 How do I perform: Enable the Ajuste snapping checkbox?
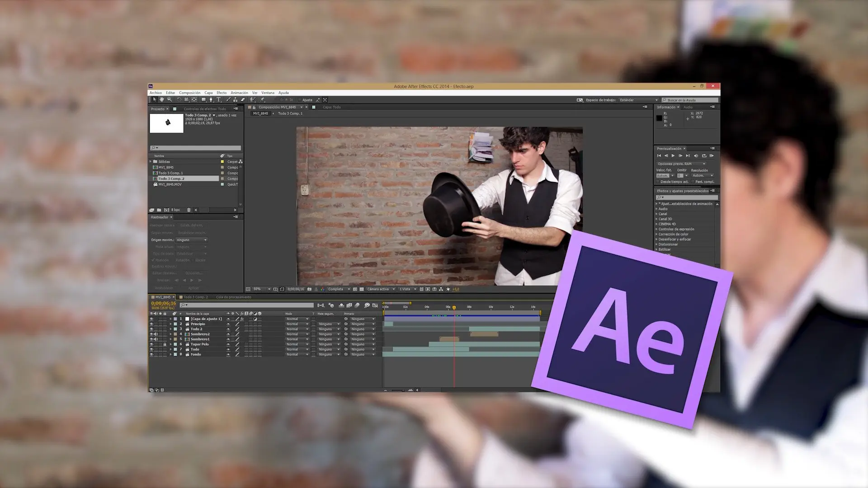(x=299, y=100)
